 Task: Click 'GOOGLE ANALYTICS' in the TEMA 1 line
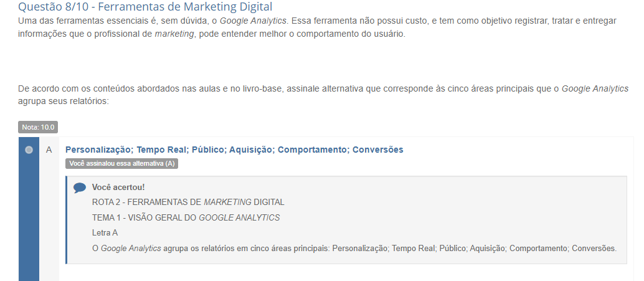(239, 217)
